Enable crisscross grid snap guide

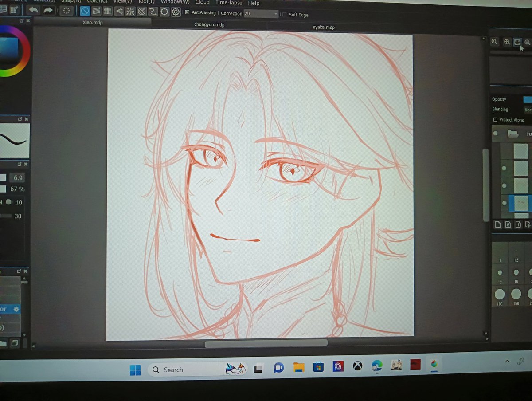[x=107, y=11]
